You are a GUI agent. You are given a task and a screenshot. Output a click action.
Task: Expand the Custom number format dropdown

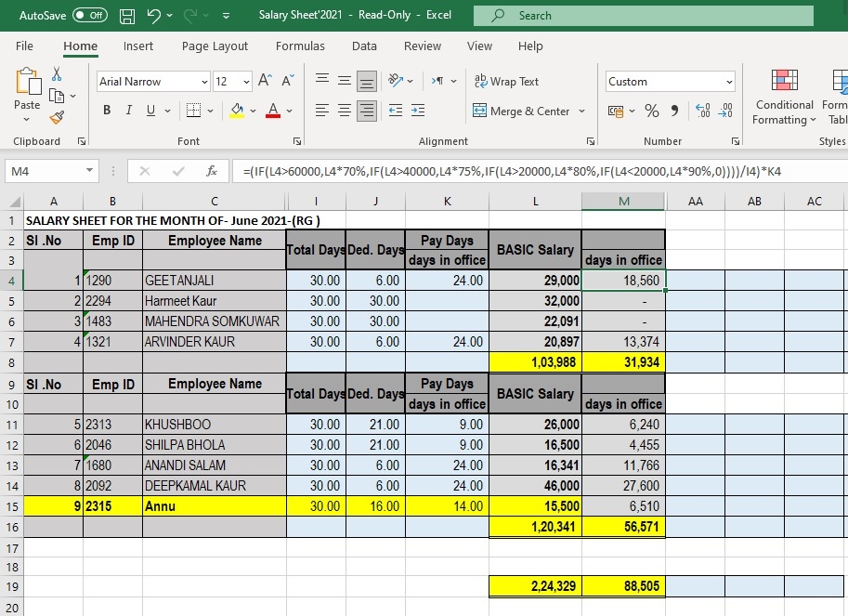[729, 82]
